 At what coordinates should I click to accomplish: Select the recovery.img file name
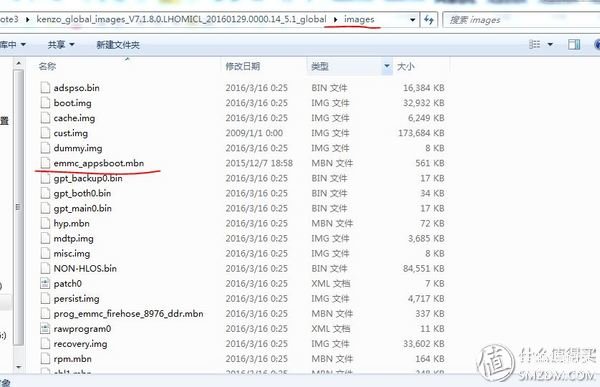point(80,344)
